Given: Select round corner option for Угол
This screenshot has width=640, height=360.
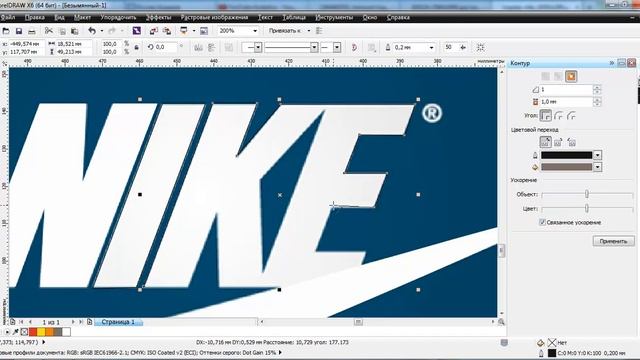Looking at the screenshot, I should tap(559, 116).
